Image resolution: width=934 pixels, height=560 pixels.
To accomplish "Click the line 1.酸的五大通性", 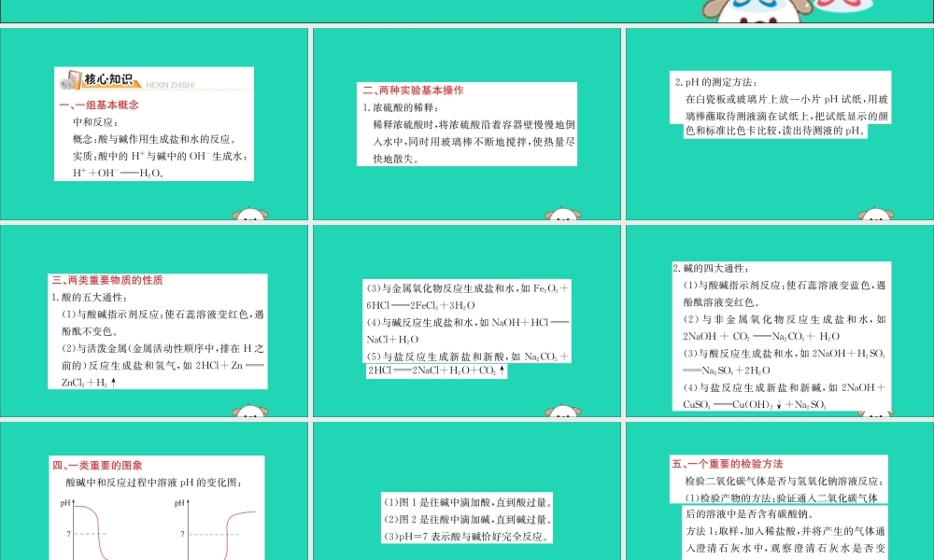I will tap(90, 297).
